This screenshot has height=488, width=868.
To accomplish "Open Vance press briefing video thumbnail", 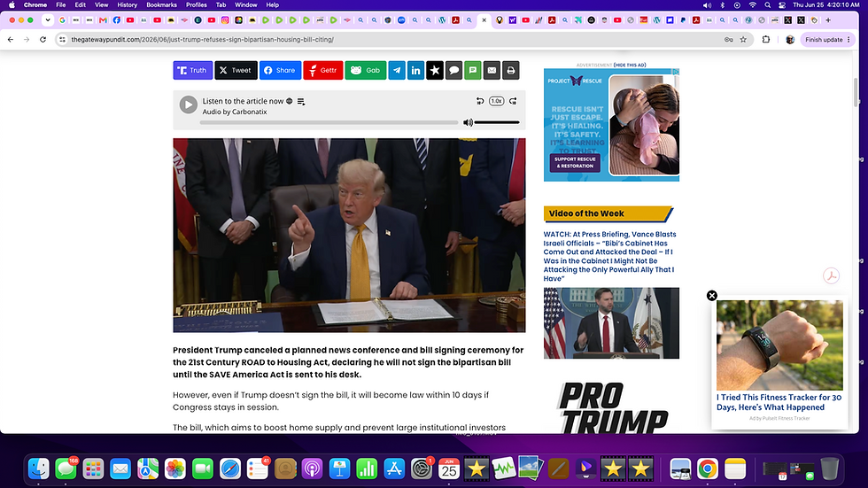I will tap(611, 323).
